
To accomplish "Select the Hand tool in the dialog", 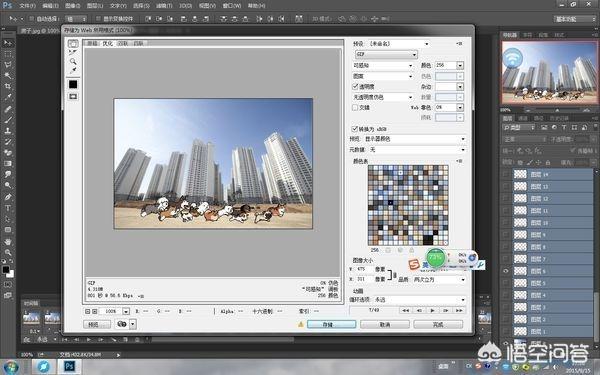I will [x=73, y=44].
